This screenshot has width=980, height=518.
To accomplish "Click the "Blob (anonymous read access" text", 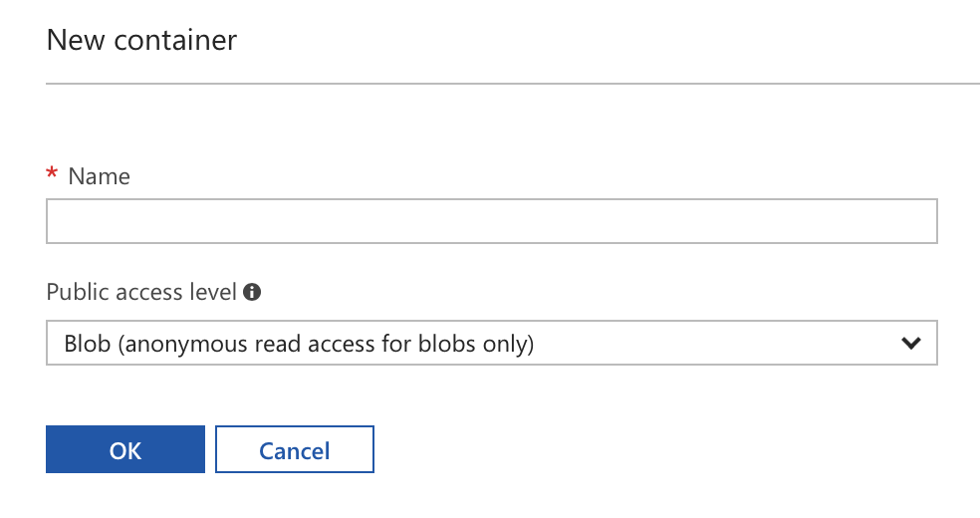I will click(x=219, y=344).
